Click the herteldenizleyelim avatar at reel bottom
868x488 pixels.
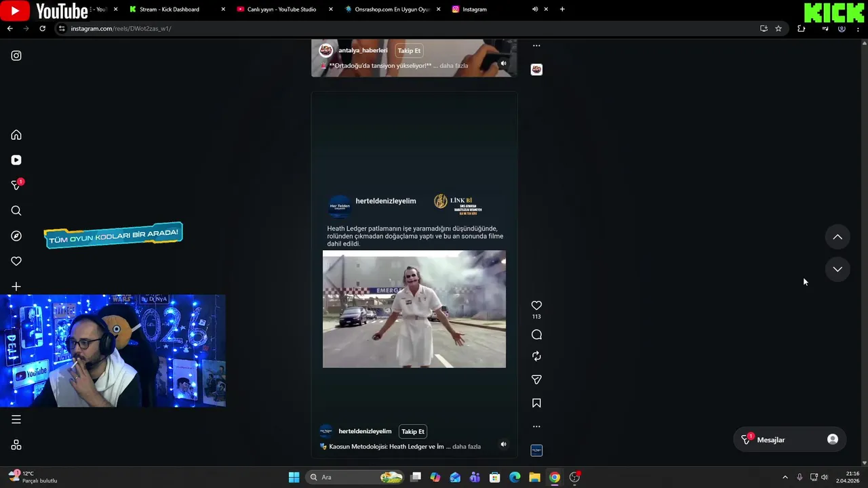(326, 431)
